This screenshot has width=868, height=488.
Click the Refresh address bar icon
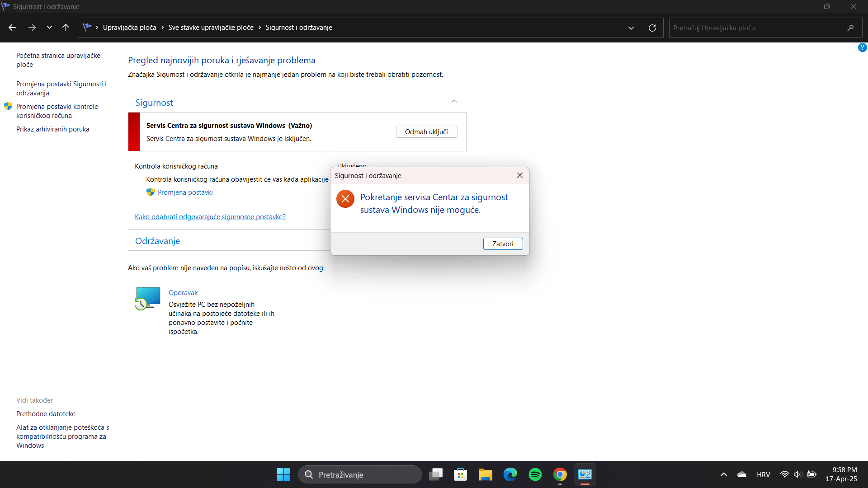point(652,28)
